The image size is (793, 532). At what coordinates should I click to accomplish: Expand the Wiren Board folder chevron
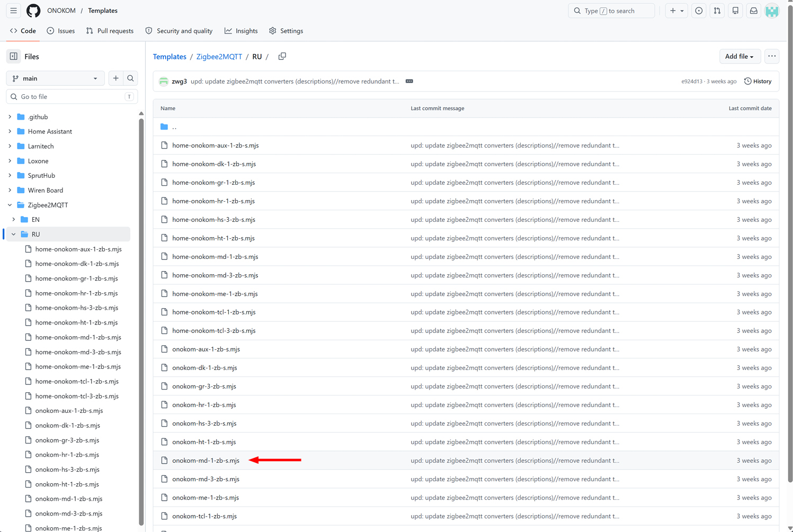(x=10, y=190)
